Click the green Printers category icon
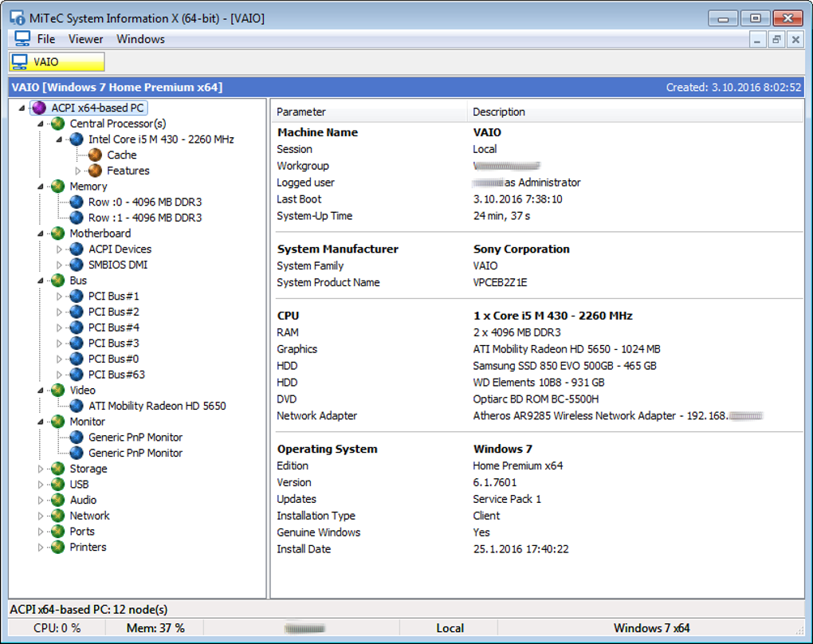This screenshot has width=813, height=644. pos(57,547)
